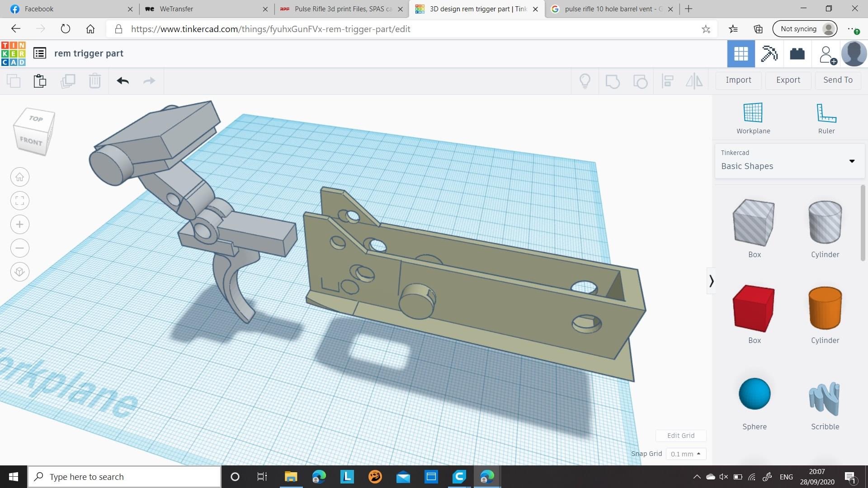Add this page to favorites star

pyautogui.click(x=706, y=29)
